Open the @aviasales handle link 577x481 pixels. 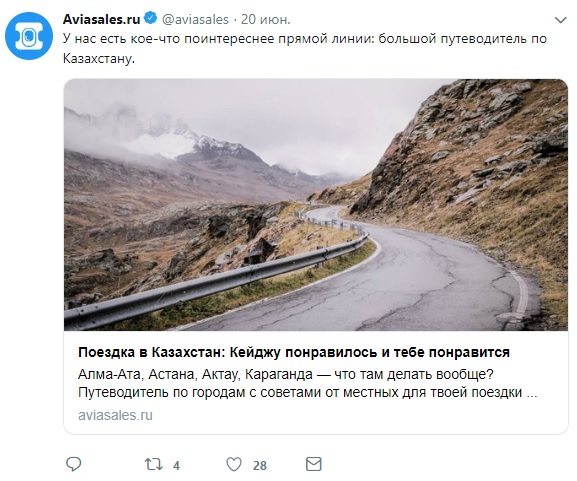pyautogui.click(x=195, y=20)
